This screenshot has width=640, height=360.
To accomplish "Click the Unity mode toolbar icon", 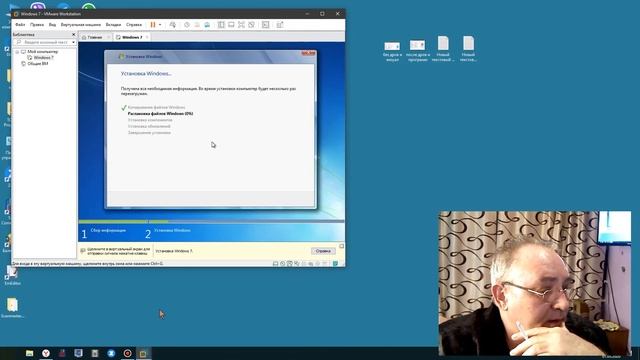I will coord(251,25).
